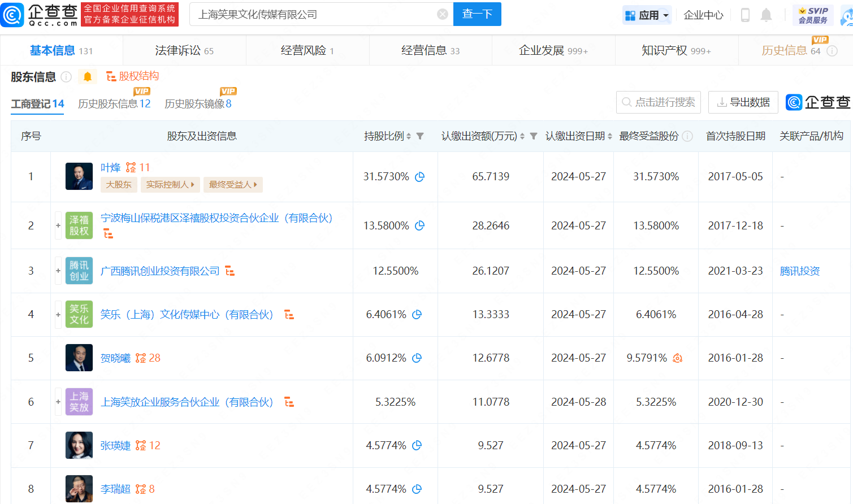The width and height of the screenshot is (853, 504).
Task: Click the info icon next to 股东信息
Action: [66, 77]
